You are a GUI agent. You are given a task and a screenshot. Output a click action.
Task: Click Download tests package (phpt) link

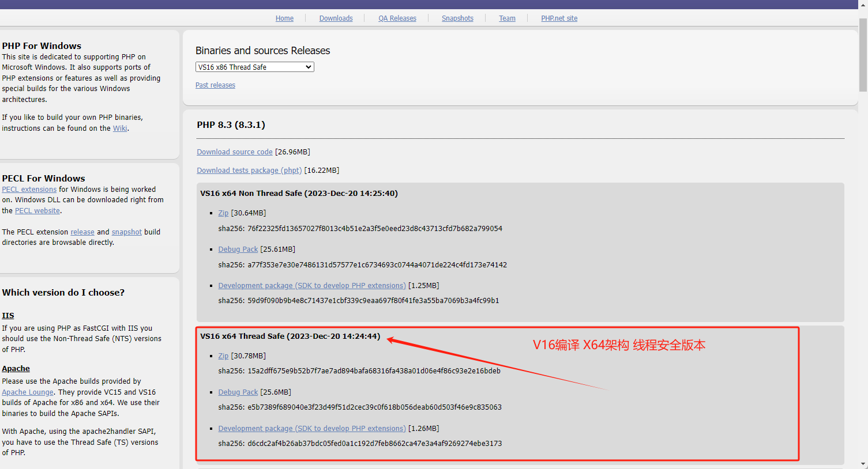(x=249, y=171)
